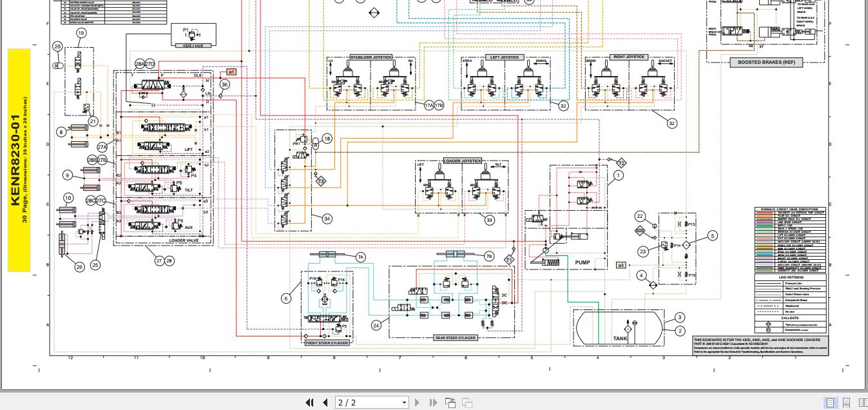Select the open-in-new-window icon beside page navigation
The width and height of the screenshot is (868, 410).
click(x=450, y=402)
